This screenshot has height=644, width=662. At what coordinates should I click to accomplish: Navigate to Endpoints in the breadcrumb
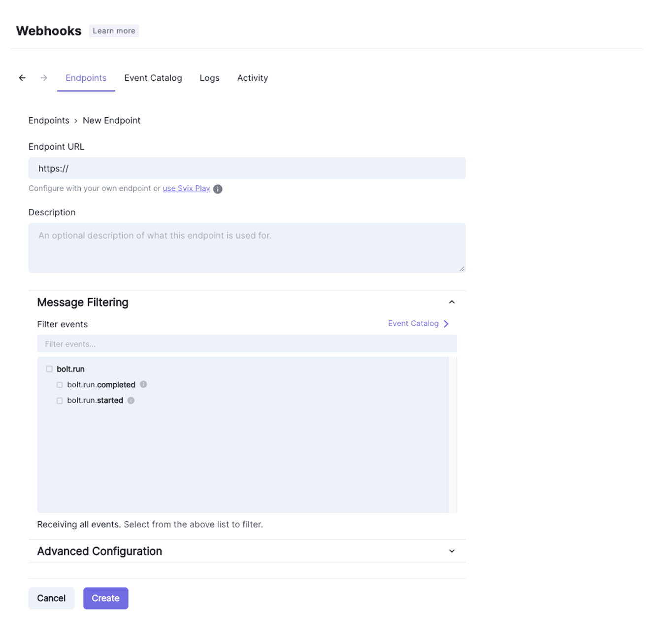click(x=49, y=120)
